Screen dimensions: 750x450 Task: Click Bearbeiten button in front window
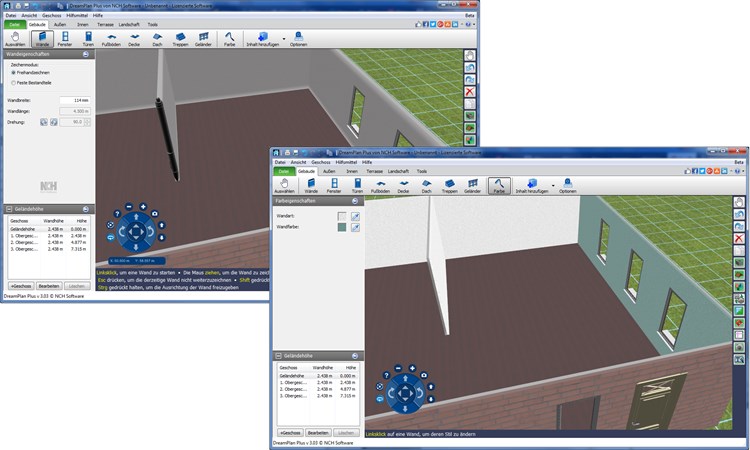tap(318, 432)
